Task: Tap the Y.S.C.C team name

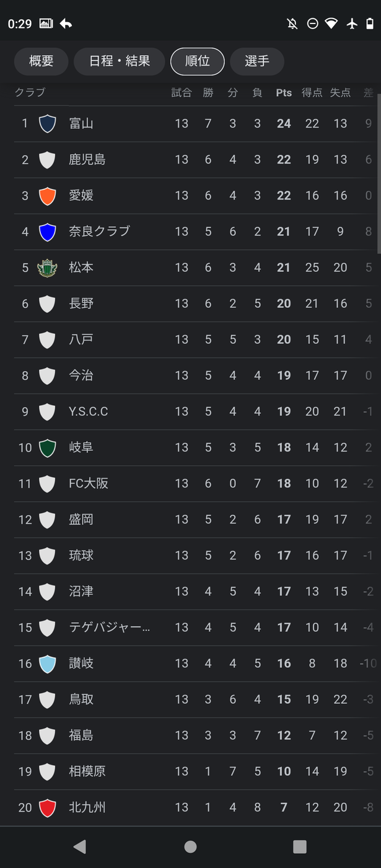Action: (89, 411)
